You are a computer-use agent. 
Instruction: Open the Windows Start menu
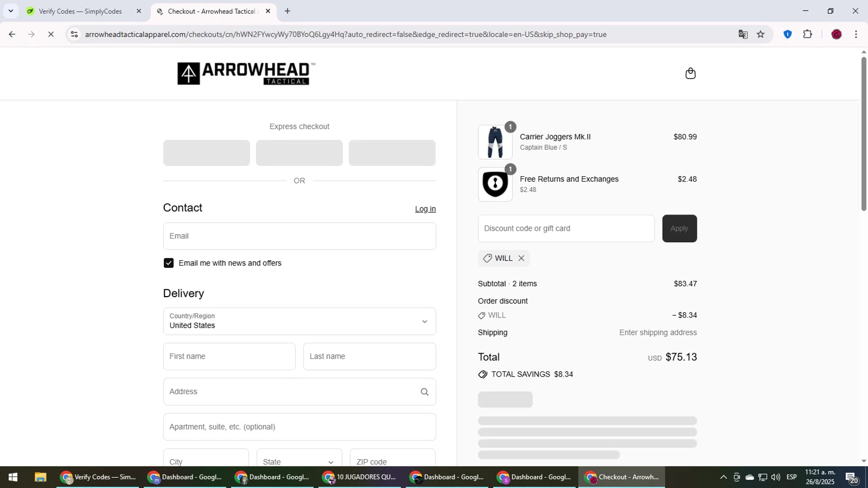[13, 478]
